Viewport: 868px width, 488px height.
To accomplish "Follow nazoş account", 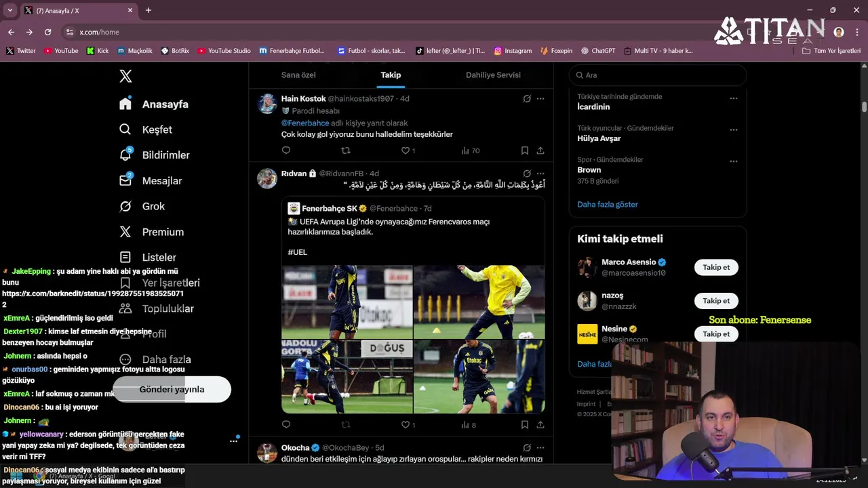I will 716,300.
